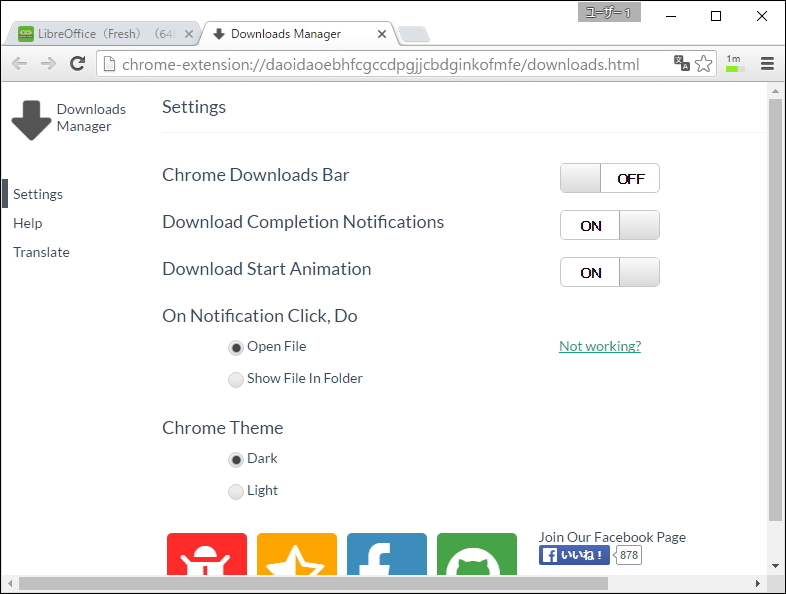The image size is (786, 594).
Task: Open Settings in the sidebar
Action: click(38, 194)
